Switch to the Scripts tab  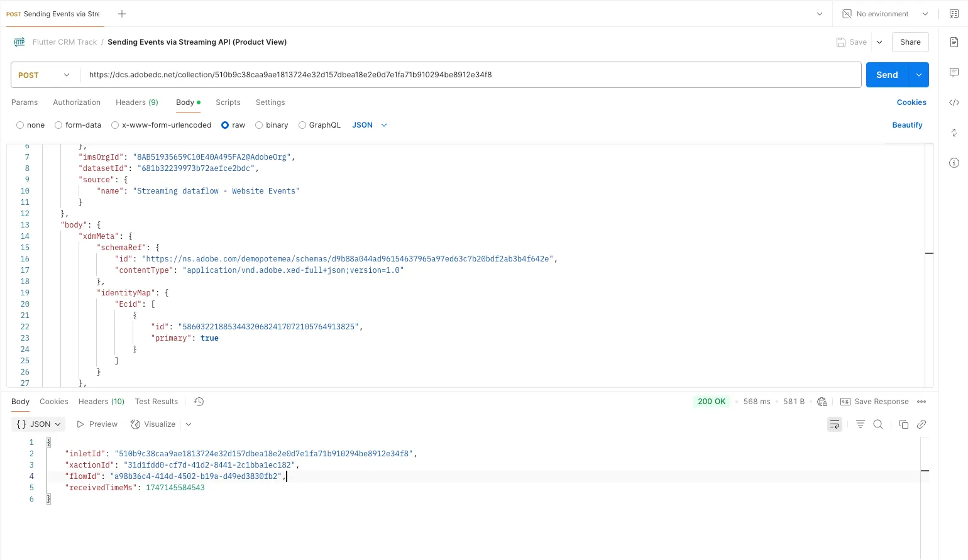point(228,102)
